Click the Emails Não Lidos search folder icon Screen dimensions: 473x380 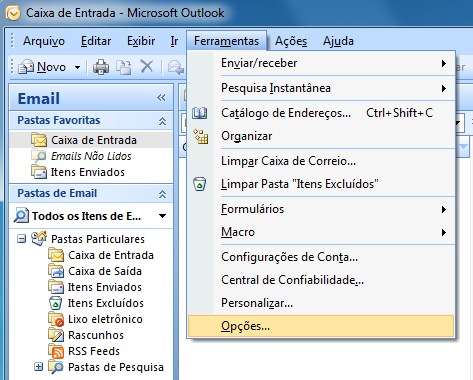tap(39, 156)
